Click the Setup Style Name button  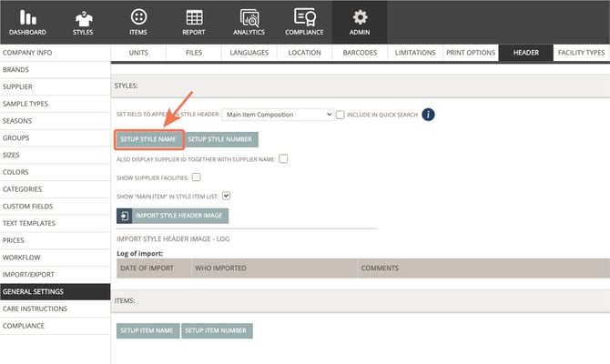pos(149,139)
